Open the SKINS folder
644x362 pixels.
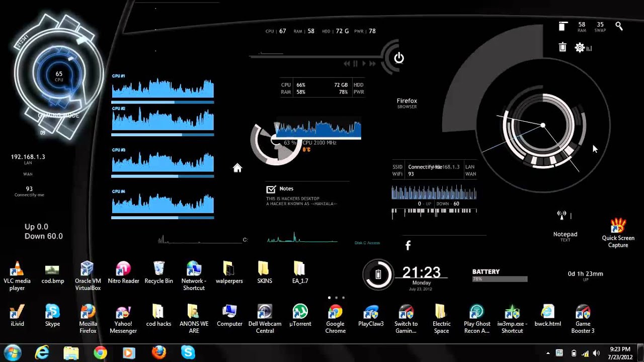(264, 273)
